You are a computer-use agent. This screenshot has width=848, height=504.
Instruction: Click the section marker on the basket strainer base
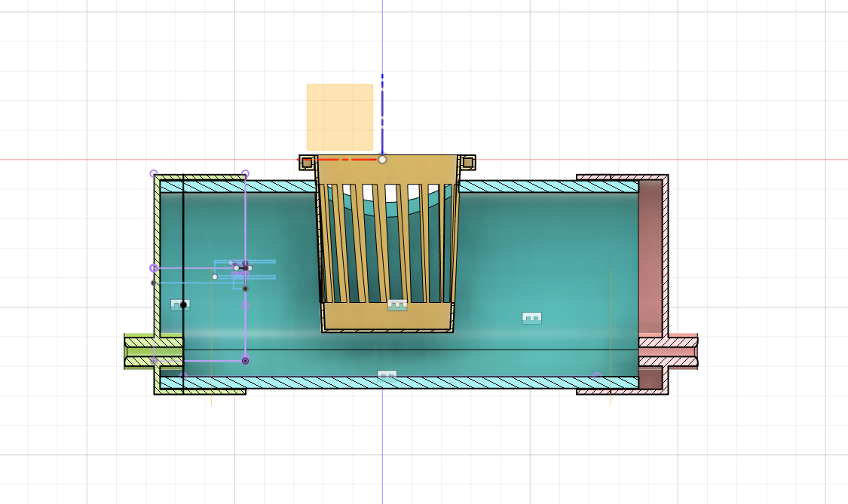397,304
